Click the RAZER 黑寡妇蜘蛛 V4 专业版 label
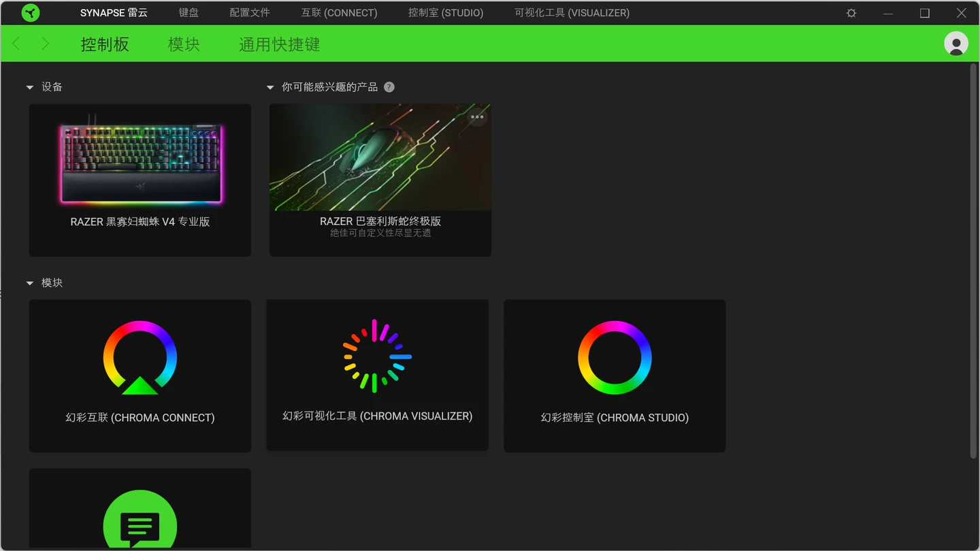980x551 pixels. (140, 222)
